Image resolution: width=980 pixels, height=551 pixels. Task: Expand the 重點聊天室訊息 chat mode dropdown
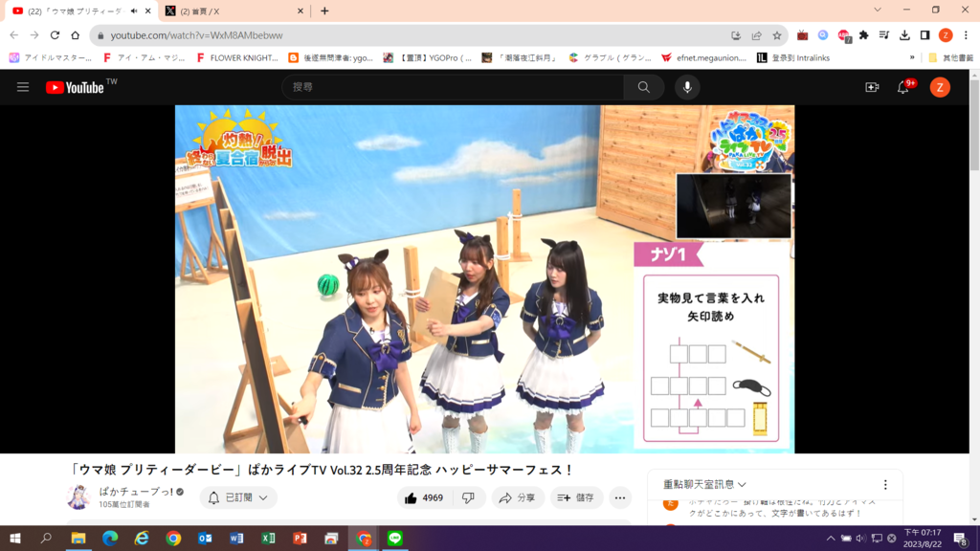[x=704, y=485]
